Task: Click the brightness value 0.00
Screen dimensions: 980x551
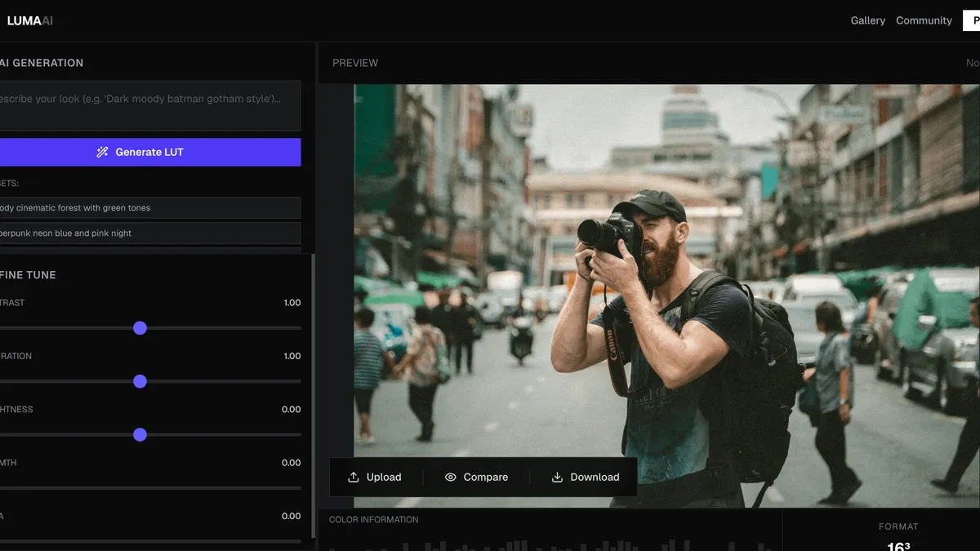Action: point(291,410)
